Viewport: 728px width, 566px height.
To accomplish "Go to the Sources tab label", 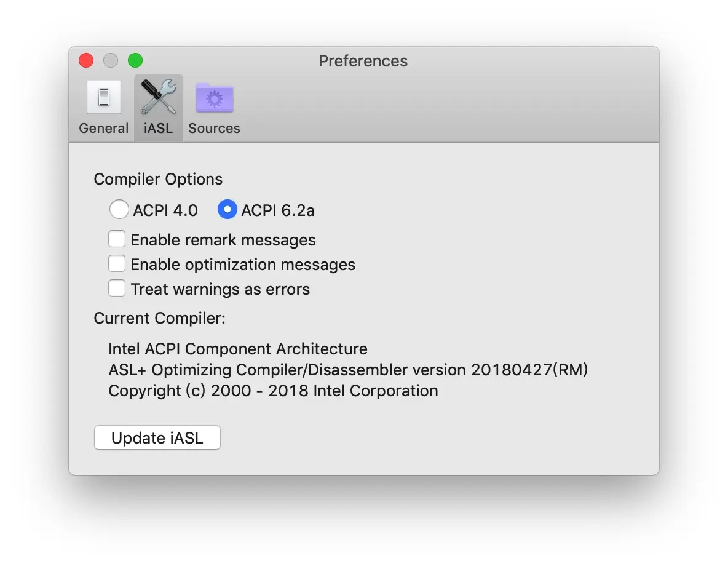I will [x=214, y=128].
